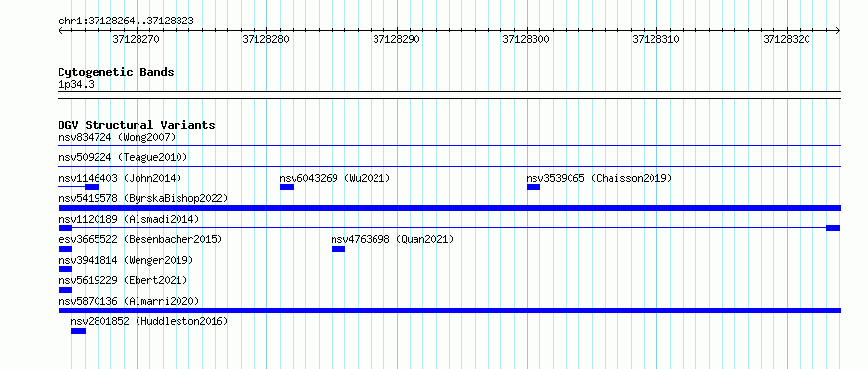Open the nsv1146403 (John2014) variant label
Viewport: 868px width, 369px height.
tap(120, 178)
